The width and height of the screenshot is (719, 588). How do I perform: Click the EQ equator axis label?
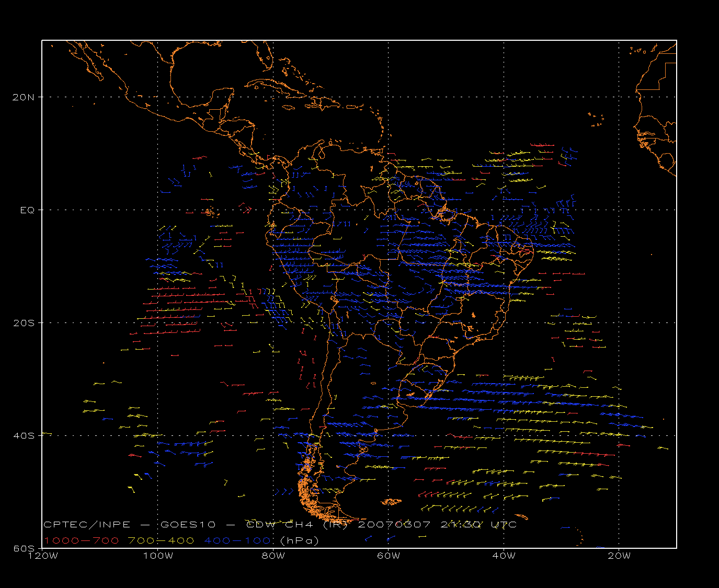pos(27,210)
